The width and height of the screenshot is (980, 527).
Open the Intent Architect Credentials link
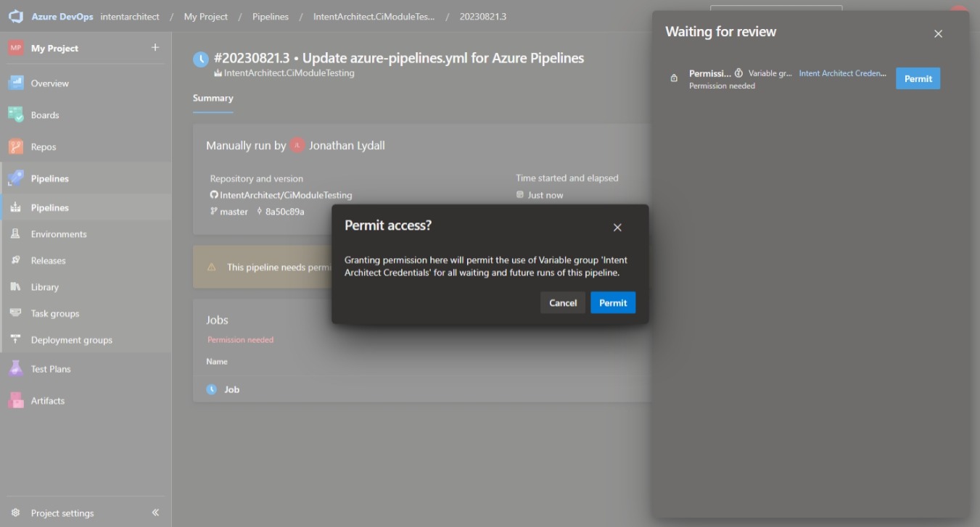[x=842, y=73]
